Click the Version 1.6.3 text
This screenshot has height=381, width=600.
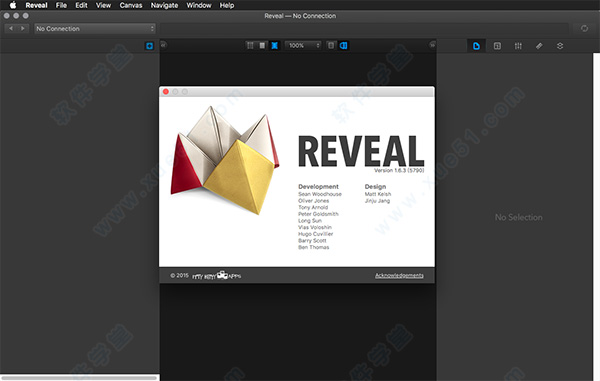tap(399, 170)
